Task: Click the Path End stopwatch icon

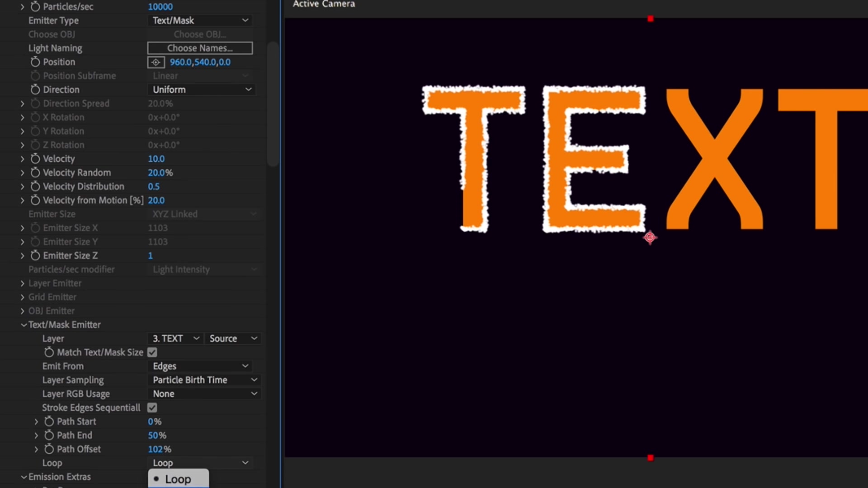Action: 49,435
